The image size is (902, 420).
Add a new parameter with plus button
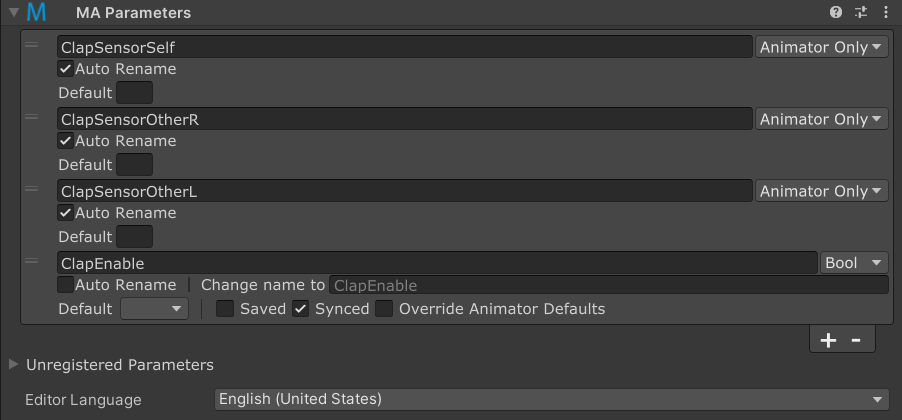point(828,340)
